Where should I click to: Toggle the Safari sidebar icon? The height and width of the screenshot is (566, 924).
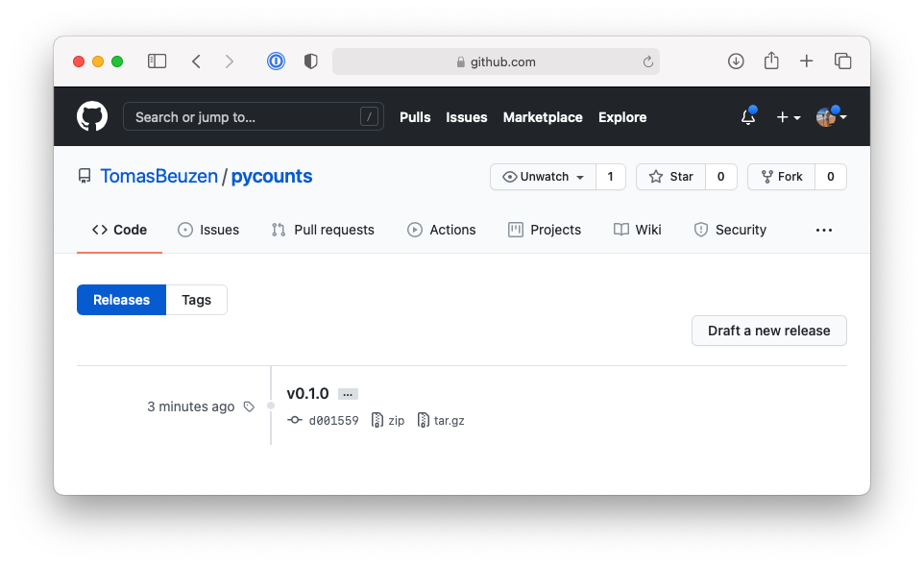157,62
